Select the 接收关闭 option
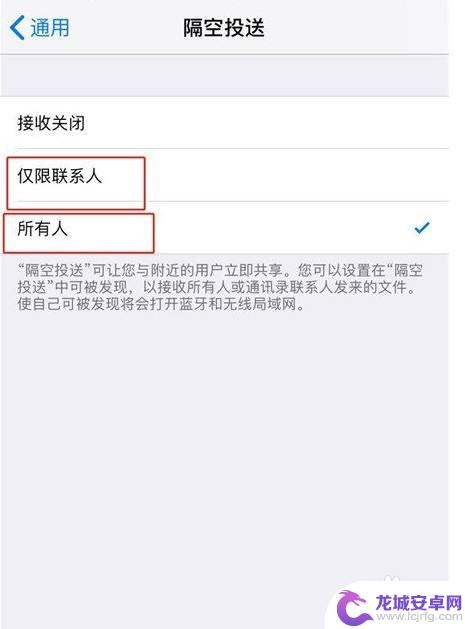Viewport: 465px width, 629px height. pyautogui.click(x=224, y=123)
